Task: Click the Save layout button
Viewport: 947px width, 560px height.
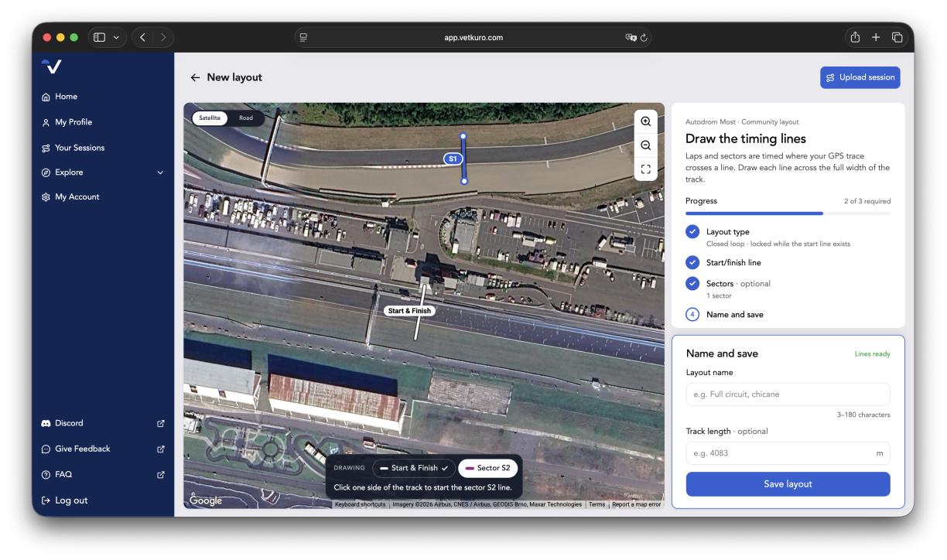Action: click(788, 484)
